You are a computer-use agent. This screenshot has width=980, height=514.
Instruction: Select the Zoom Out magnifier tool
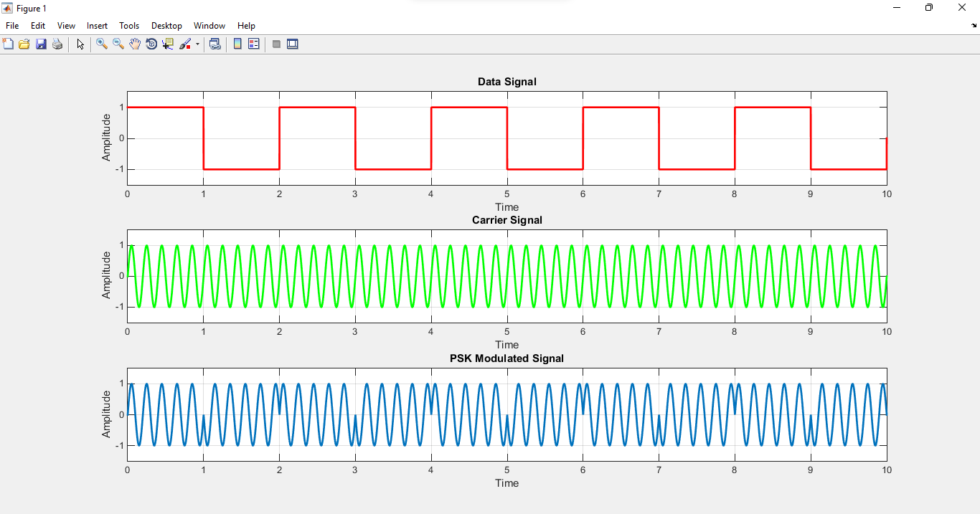tap(118, 44)
